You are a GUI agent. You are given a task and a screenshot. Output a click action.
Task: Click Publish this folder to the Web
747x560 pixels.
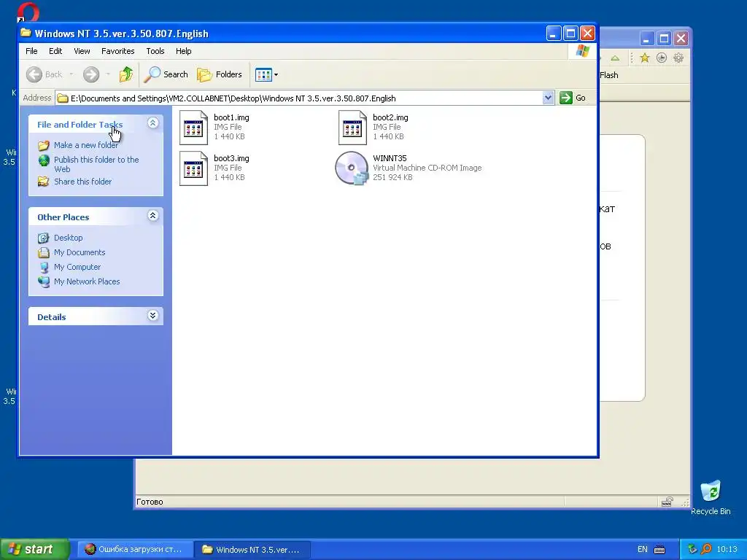point(96,164)
